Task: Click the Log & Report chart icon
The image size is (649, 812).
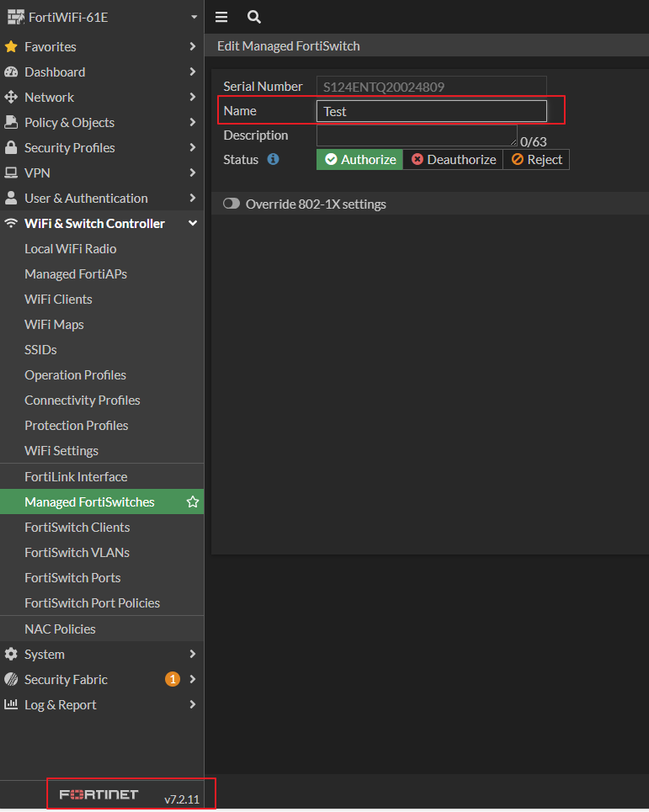Action: tap(11, 704)
